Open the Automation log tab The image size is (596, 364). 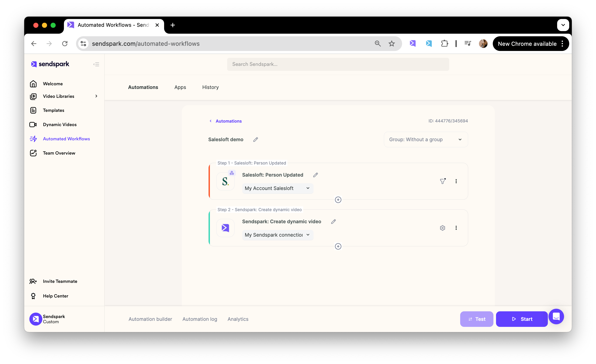200,319
